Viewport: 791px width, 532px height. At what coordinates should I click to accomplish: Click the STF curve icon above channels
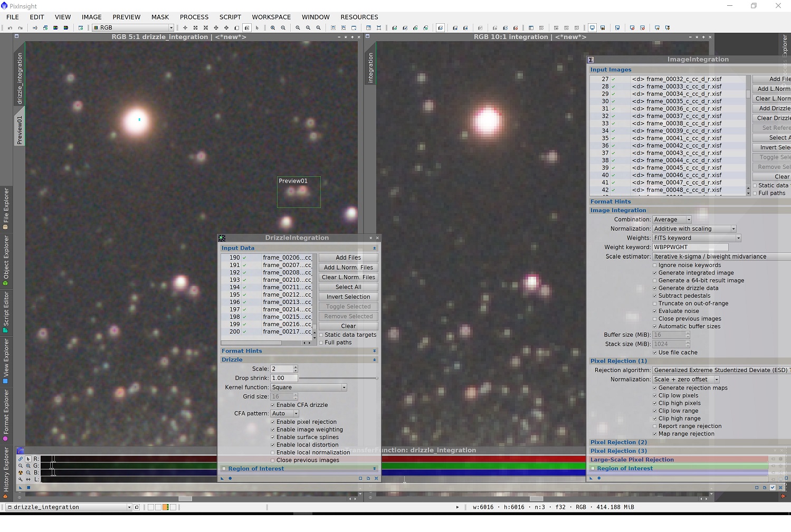tap(21, 451)
